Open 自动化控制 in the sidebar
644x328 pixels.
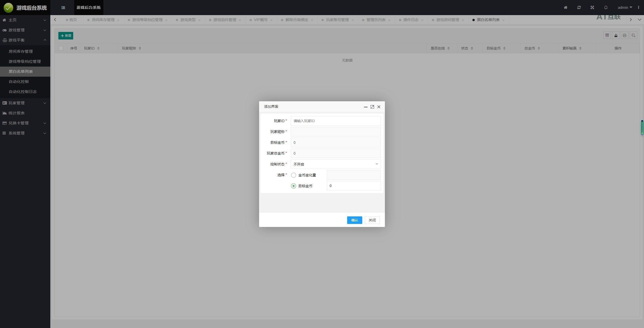pyautogui.click(x=19, y=81)
